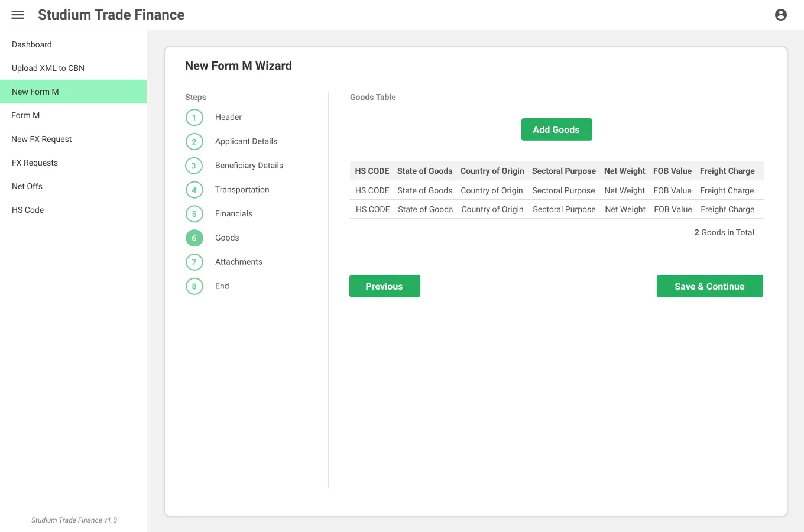The width and height of the screenshot is (804, 532).
Task: Click the Attachments step label
Action: pos(238,262)
